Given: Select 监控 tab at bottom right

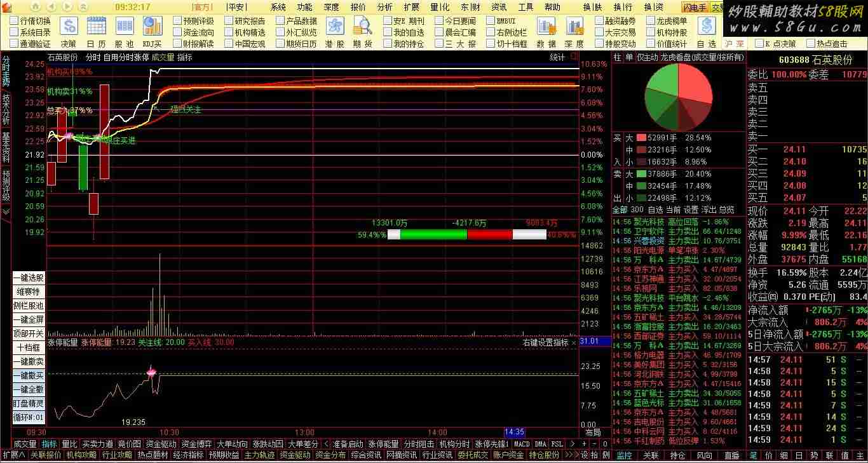Looking at the screenshot, I should coord(624,455).
